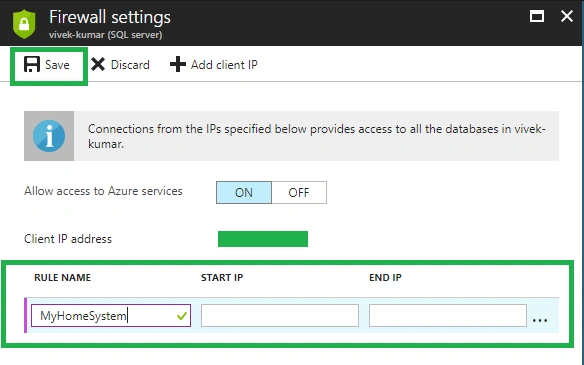Open the ellipsis menu on the rule row
This screenshot has height=365, width=584.
[540, 320]
